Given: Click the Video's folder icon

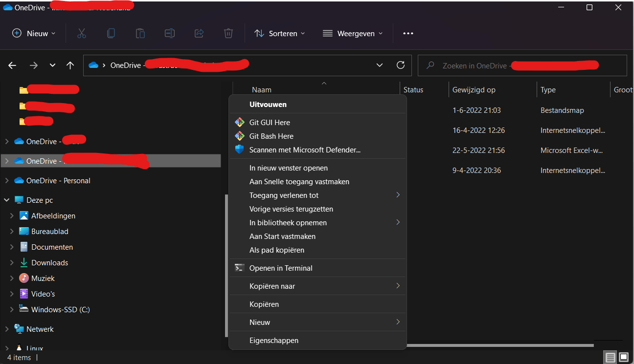Looking at the screenshot, I should click(23, 294).
